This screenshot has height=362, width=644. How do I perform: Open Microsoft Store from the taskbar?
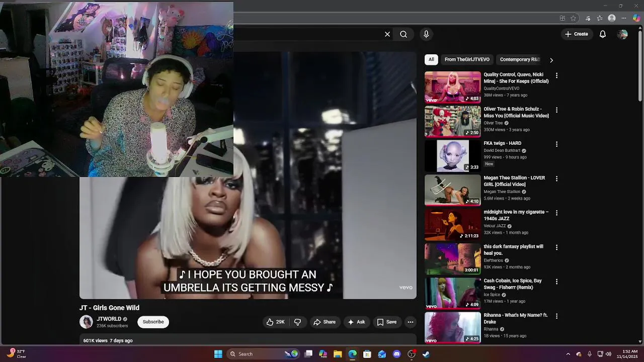pyautogui.click(x=367, y=354)
